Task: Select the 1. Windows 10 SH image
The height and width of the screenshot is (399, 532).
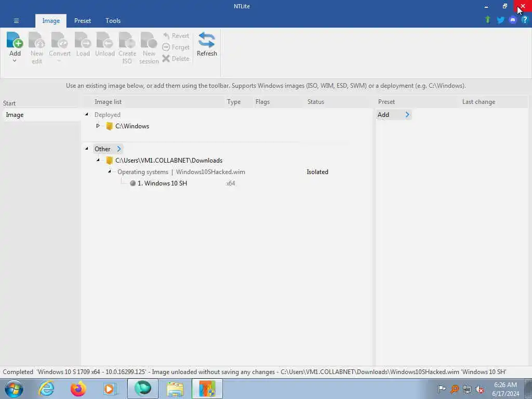Action: pyautogui.click(x=162, y=183)
